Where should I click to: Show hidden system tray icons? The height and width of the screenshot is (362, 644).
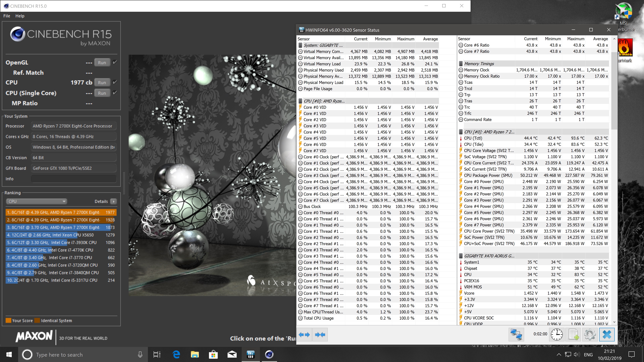559,354
